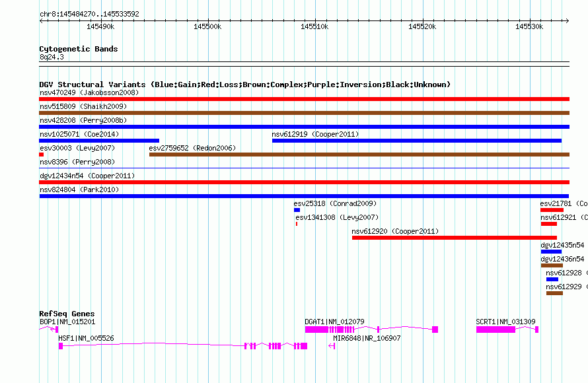588x383 pixels.
Task: Click the BOP1 gene glyph
Action: pos(49,330)
